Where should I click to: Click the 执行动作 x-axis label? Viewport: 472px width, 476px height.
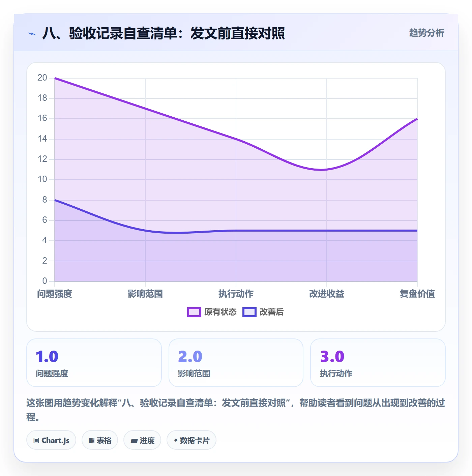click(236, 294)
